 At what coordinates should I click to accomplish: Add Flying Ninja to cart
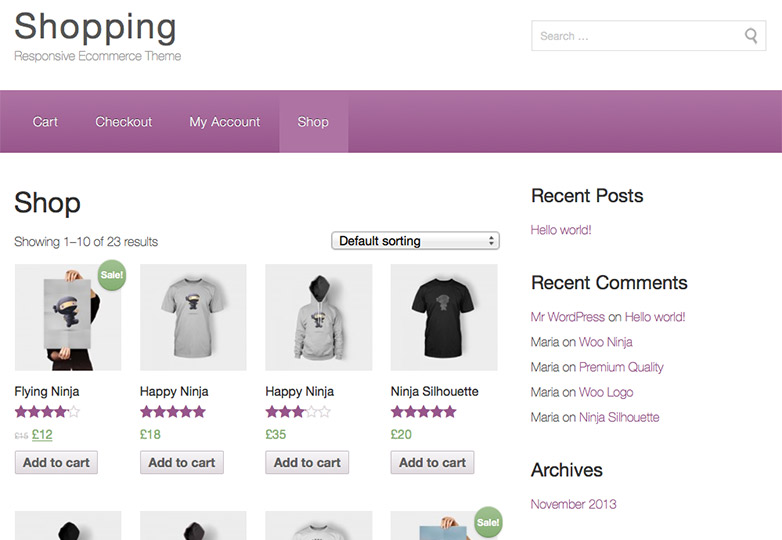(56, 463)
